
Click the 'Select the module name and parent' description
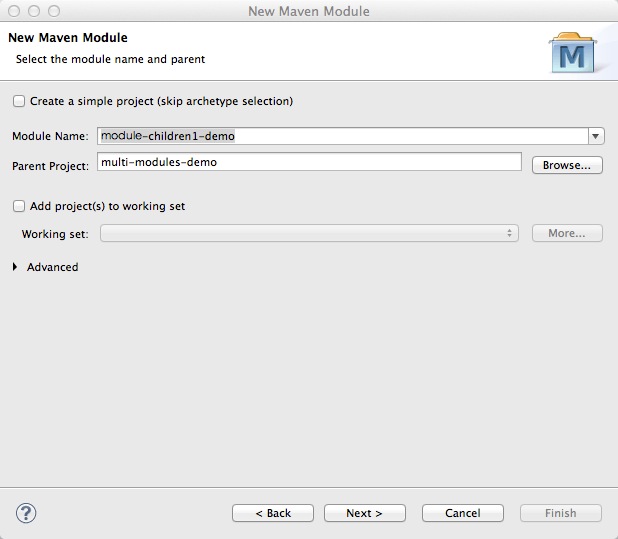[110, 59]
